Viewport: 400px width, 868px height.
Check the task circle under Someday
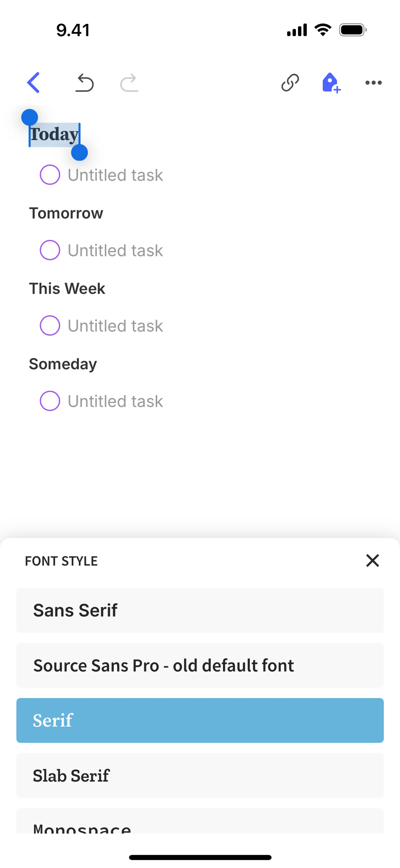tap(50, 401)
